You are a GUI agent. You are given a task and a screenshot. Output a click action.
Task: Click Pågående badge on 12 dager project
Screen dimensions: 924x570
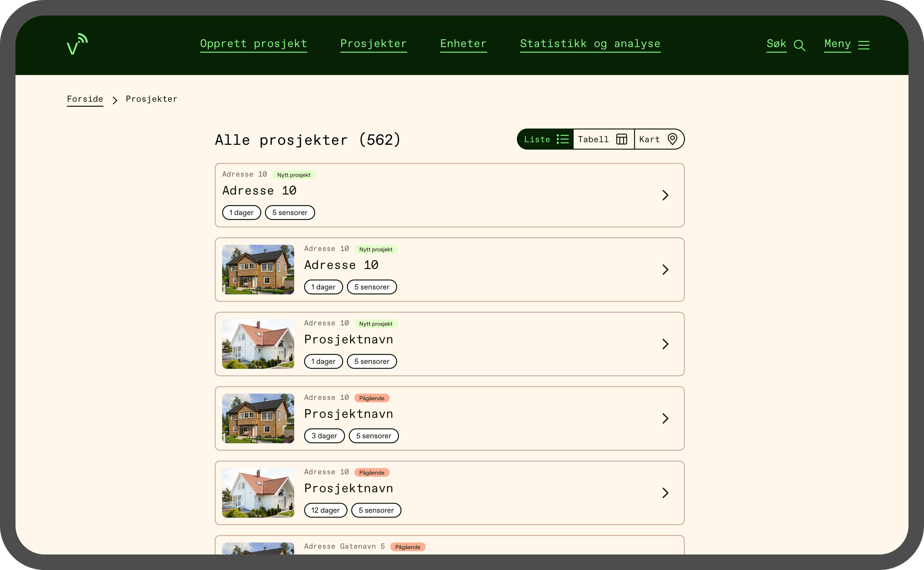tap(372, 472)
